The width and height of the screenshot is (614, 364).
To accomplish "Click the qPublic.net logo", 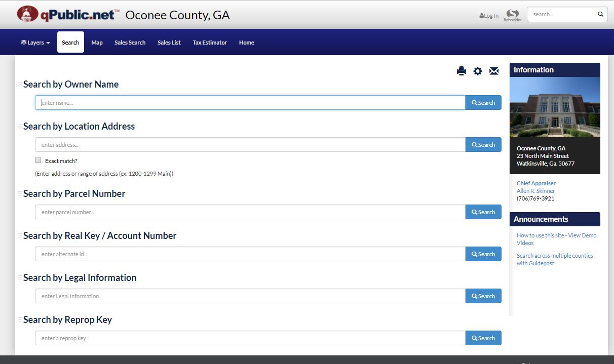I will click(x=68, y=14).
